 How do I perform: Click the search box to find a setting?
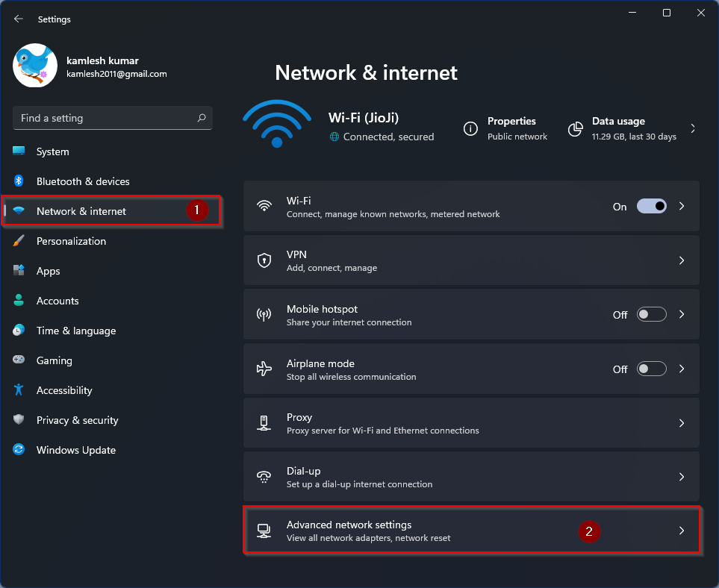[112, 118]
